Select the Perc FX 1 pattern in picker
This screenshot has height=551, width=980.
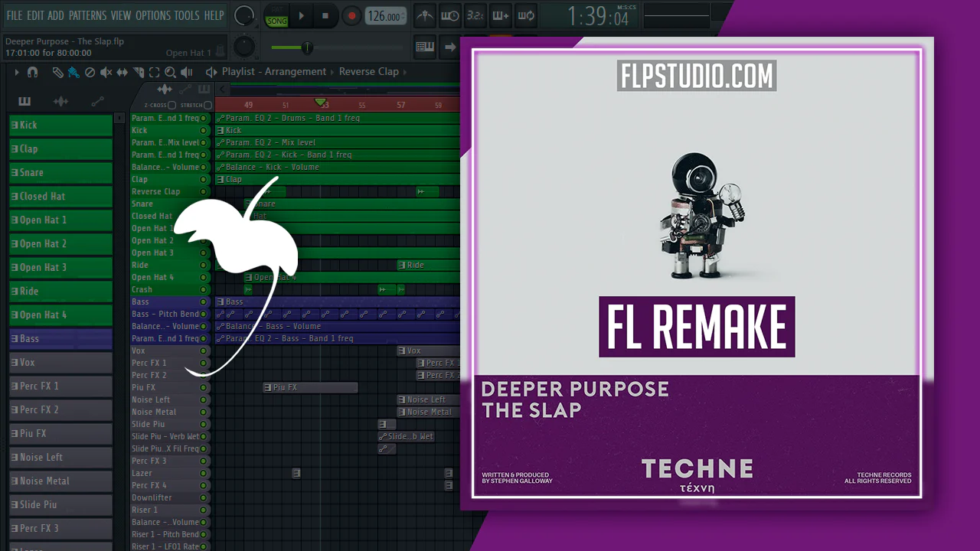tap(60, 386)
